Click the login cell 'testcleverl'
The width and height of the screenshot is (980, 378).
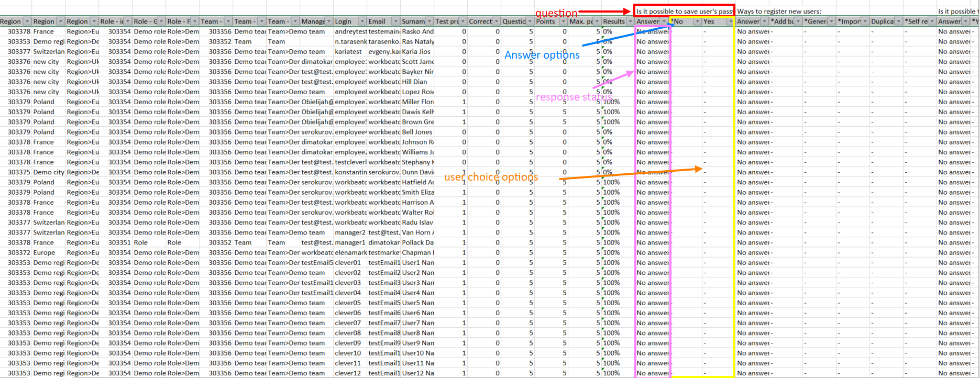point(350,162)
